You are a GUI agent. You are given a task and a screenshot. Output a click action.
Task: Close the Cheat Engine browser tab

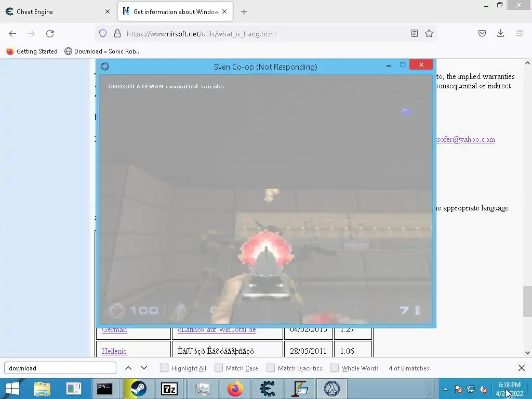pos(108,11)
